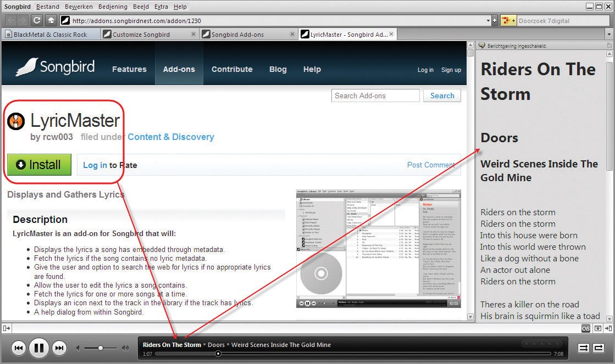Open the LyricMaster screenshot thumbnail
The width and height of the screenshot is (615, 364).
pyautogui.click(x=379, y=248)
